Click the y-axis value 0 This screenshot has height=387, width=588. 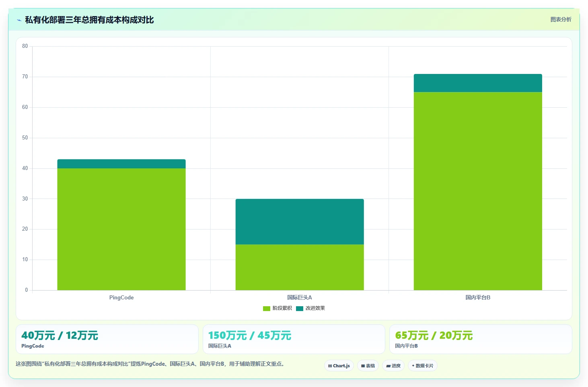tap(27, 290)
